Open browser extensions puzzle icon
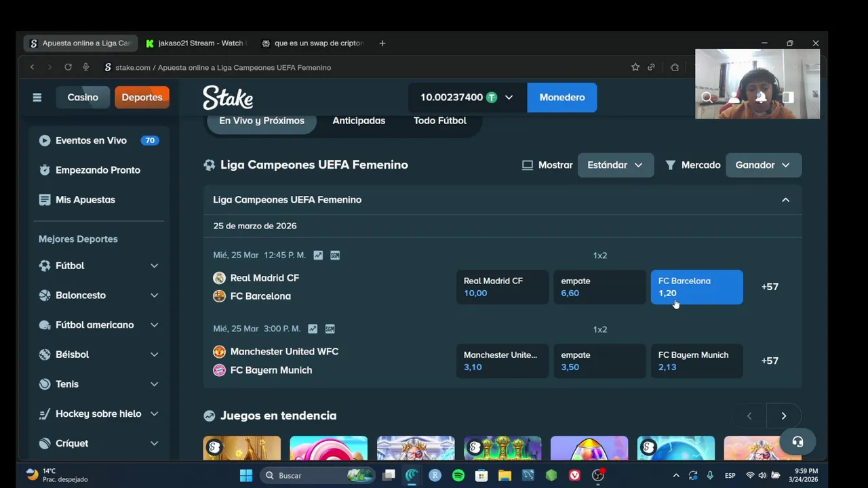 (x=675, y=67)
